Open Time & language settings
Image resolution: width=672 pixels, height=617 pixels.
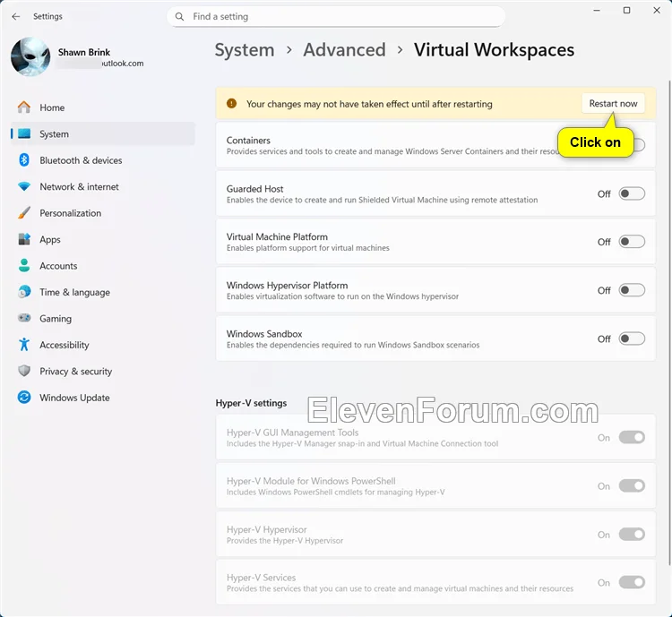[x=103, y=292]
